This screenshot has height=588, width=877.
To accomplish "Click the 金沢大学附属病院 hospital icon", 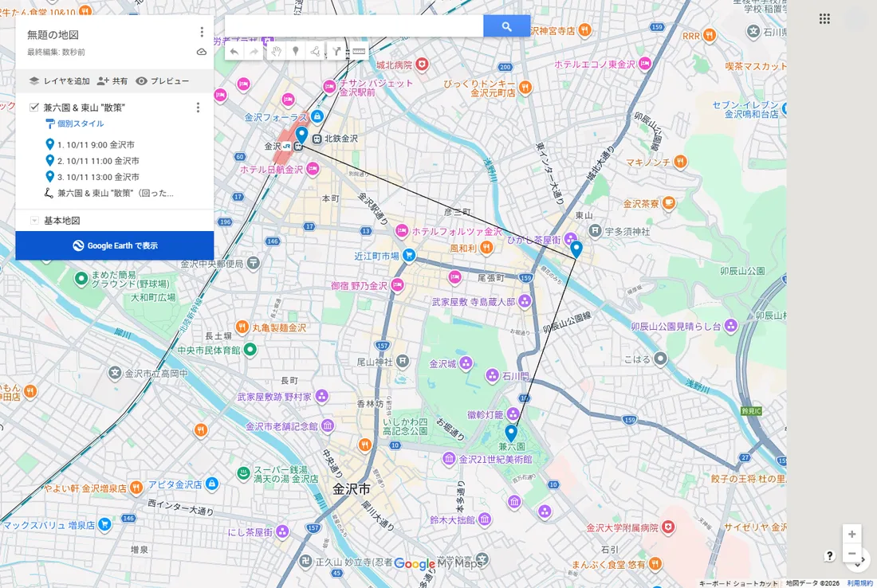I will pyautogui.click(x=668, y=527).
